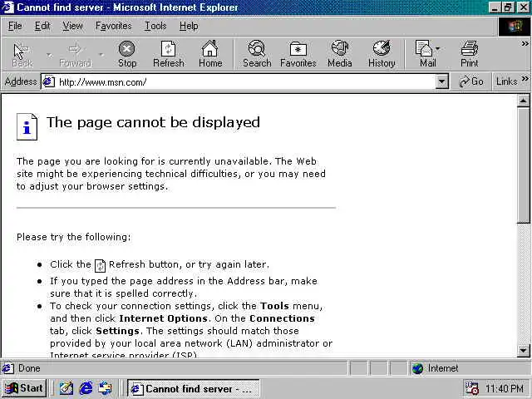The image size is (532, 399).
Task: Open the Outlook Express Quick Launch icon
Action: tap(106, 388)
